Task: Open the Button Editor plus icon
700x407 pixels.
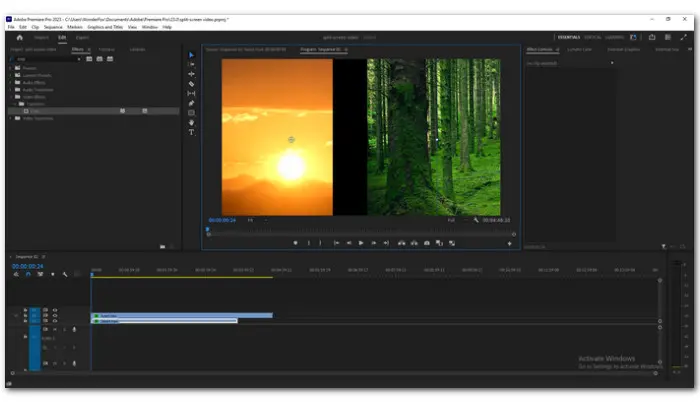Action: pos(509,244)
